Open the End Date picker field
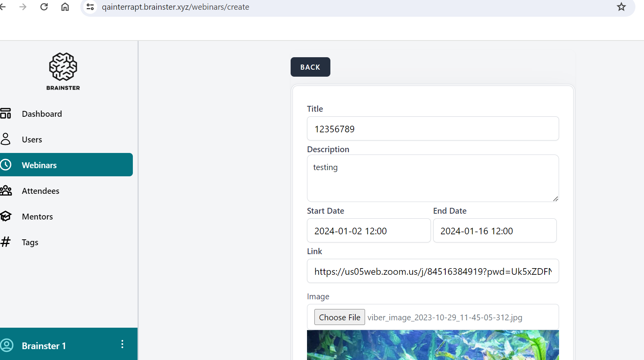The height and width of the screenshot is (360, 644). click(x=494, y=231)
